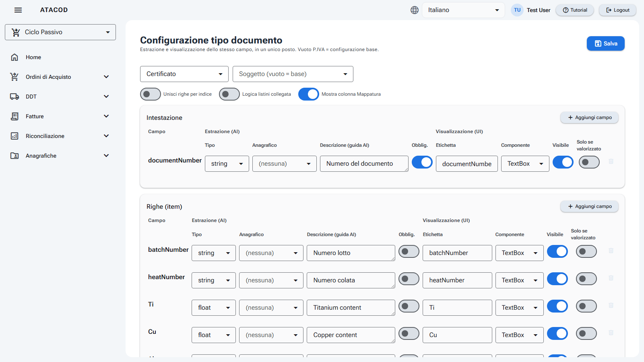Viewport: 644px width, 362px height.
Task: Open the hamburger navigation menu
Action: tap(18, 10)
